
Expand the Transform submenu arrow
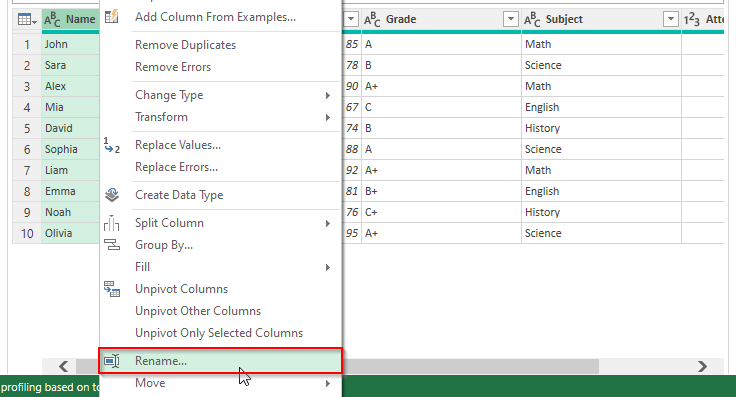(328, 117)
